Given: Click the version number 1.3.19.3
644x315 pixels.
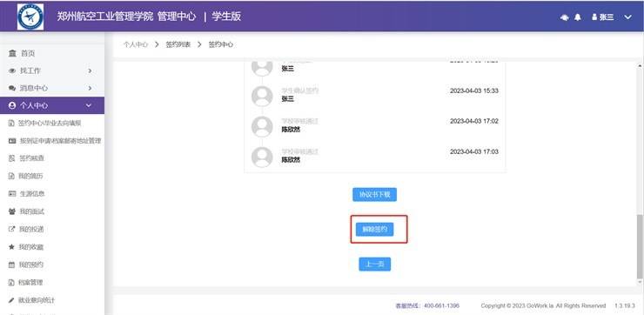Looking at the screenshot, I should point(625,306).
